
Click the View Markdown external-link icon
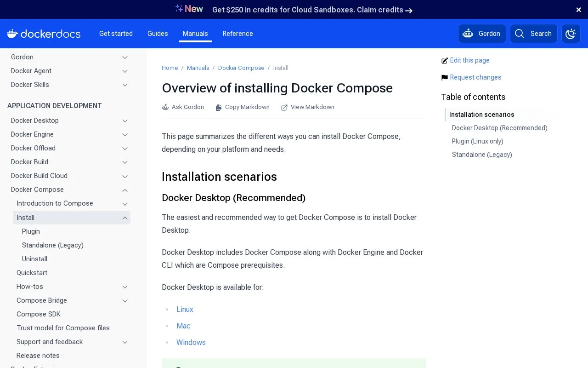(284, 107)
